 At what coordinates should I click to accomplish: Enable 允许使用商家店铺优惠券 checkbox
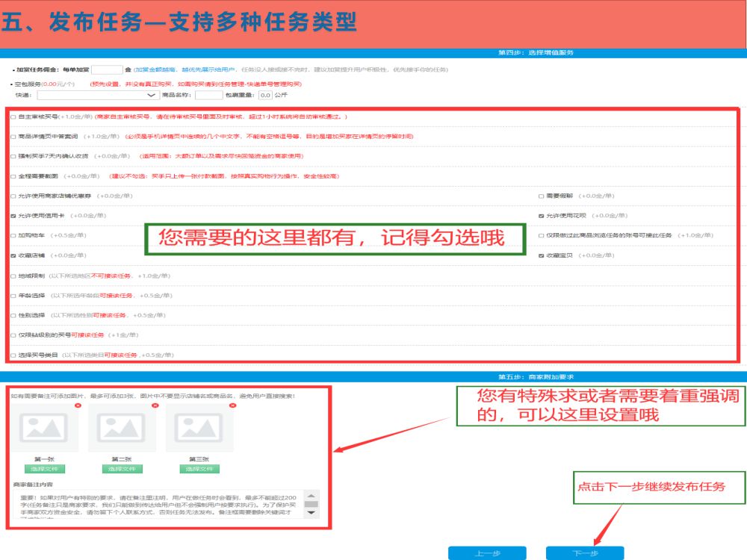13,196
